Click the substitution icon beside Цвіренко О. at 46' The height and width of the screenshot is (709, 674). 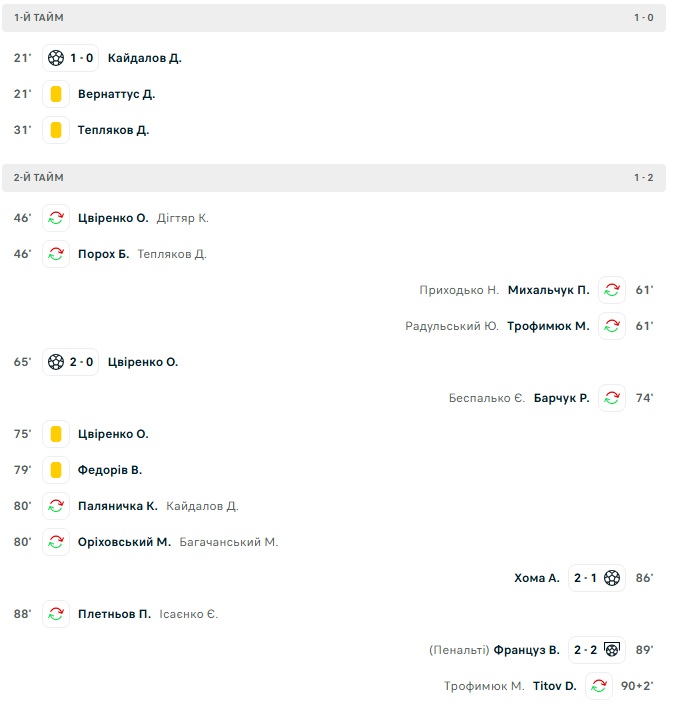tap(56, 218)
